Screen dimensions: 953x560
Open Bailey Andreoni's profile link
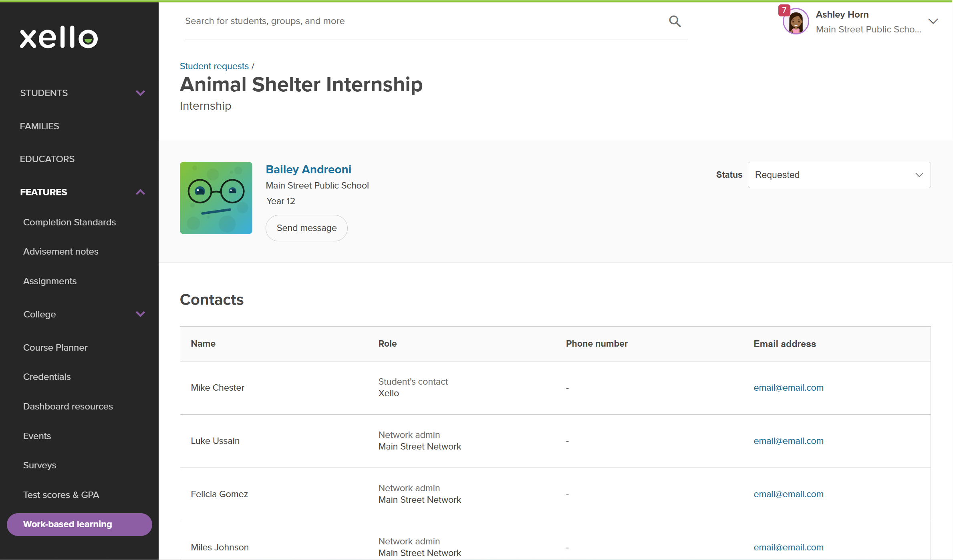[308, 169]
